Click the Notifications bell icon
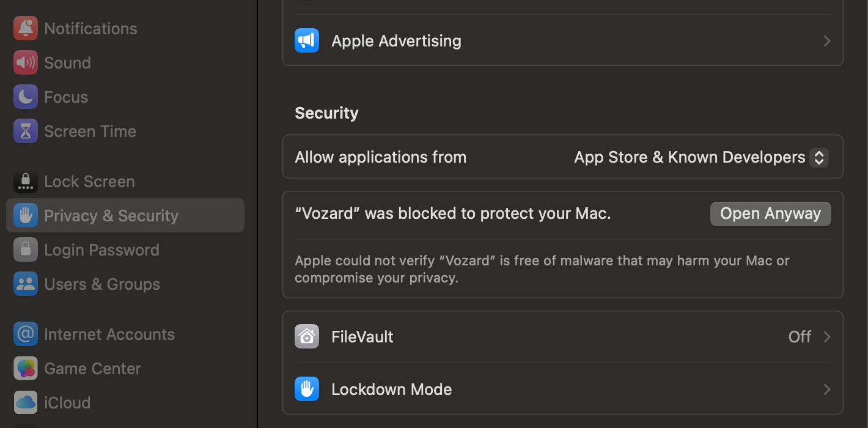 click(25, 28)
